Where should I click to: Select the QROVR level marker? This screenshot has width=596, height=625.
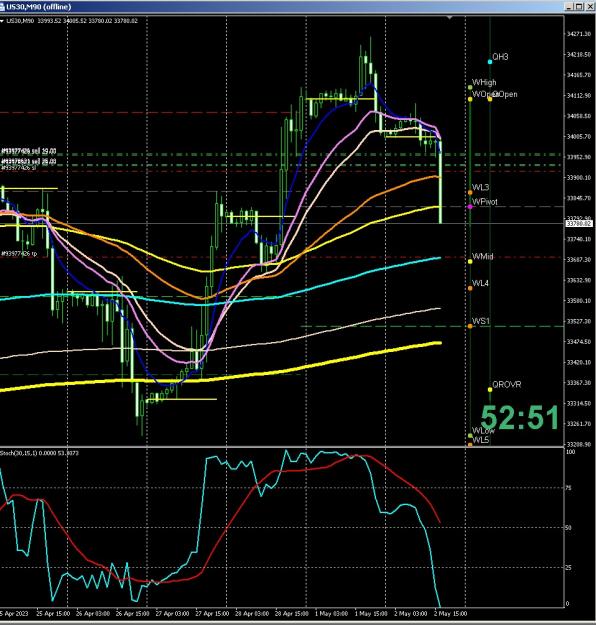coord(490,389)
